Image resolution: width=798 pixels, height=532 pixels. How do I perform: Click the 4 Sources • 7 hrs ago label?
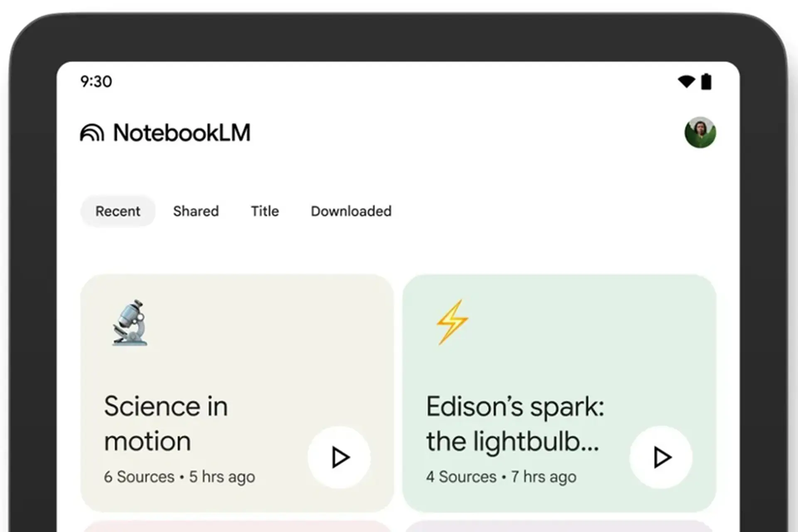point(501,477)
